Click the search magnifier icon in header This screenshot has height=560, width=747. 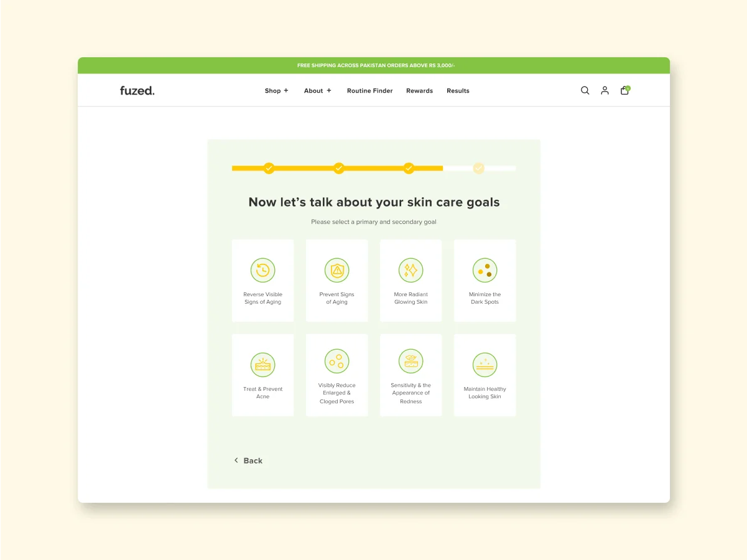click(x=585, y=90)
